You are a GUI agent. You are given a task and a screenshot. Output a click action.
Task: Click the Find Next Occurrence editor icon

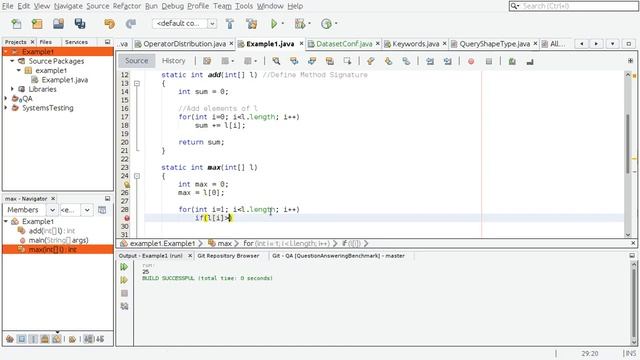312,61
